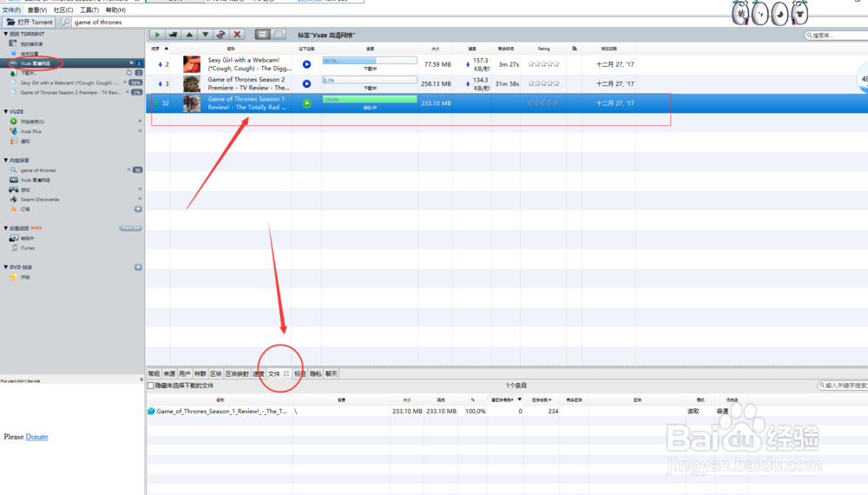Tick the hide unselected files checkbox
Image resolution: width=868 pixels, height=495 pixels.
tap(150, 386)
